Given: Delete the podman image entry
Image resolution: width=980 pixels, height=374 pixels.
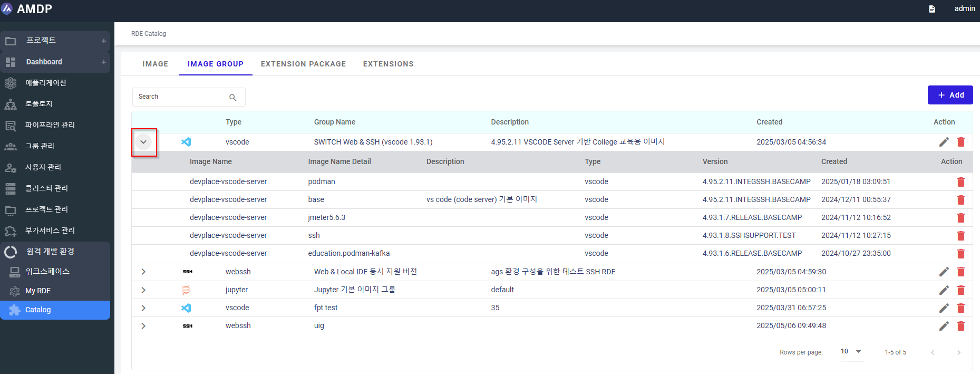Looking at the screenshot, I should pos(961,182).
